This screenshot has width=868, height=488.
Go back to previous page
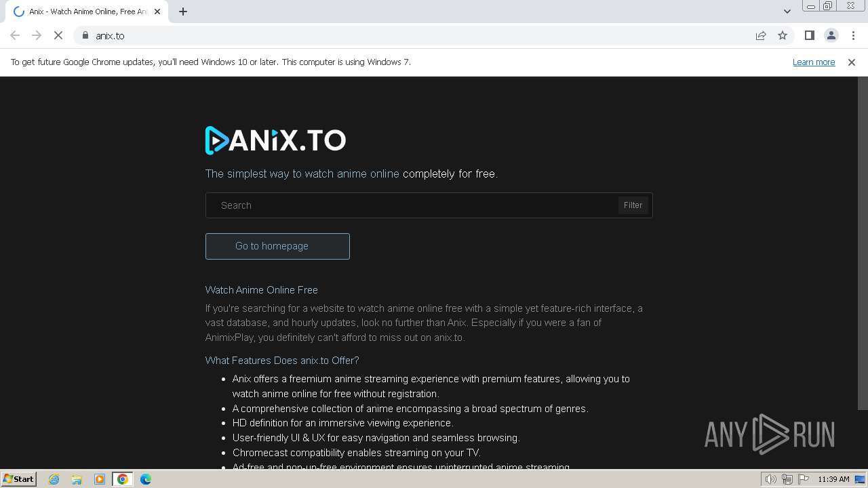[15, 35]
